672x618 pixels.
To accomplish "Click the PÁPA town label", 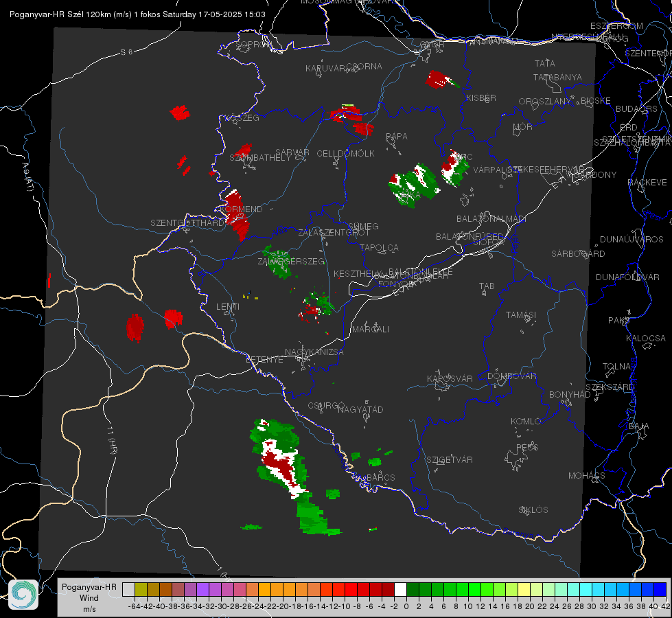I will click(397, 137).
